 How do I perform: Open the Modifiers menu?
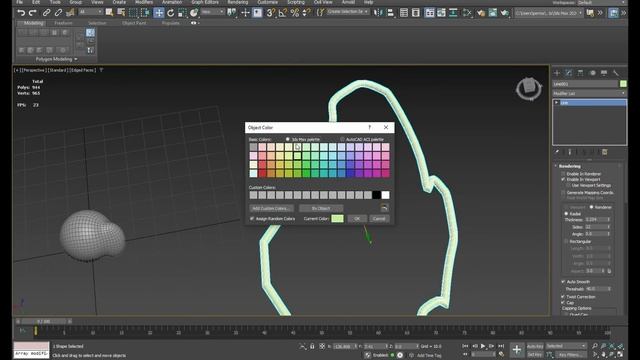tap(144, 2)
